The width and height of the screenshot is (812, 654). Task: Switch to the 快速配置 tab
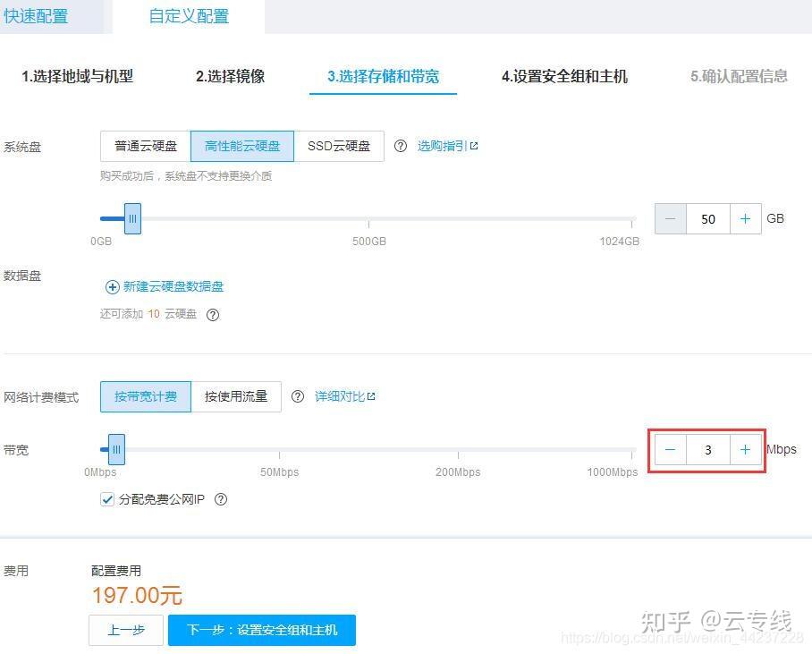(x=35, y=15)
